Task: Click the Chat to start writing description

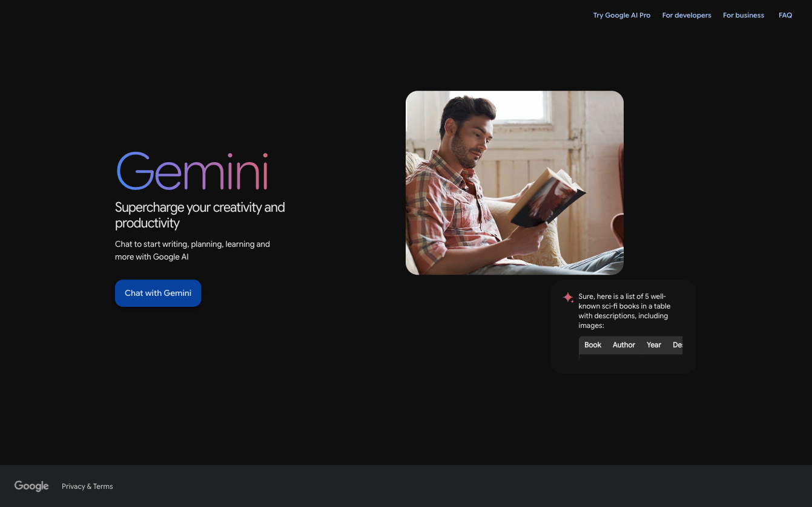Action: point(193,250)
